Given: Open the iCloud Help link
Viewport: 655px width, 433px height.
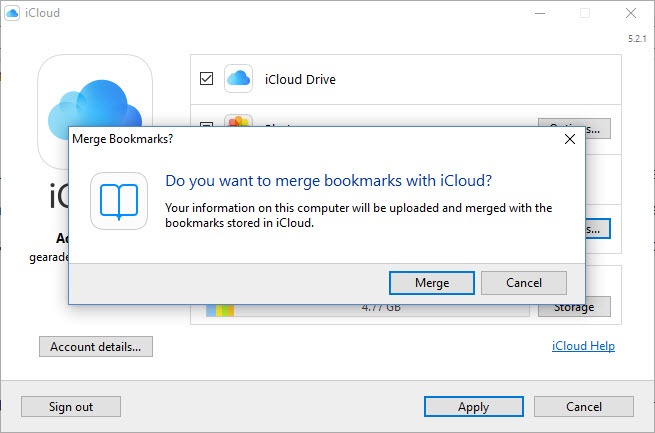Looking at the screenshot, I should click(583, 346).
